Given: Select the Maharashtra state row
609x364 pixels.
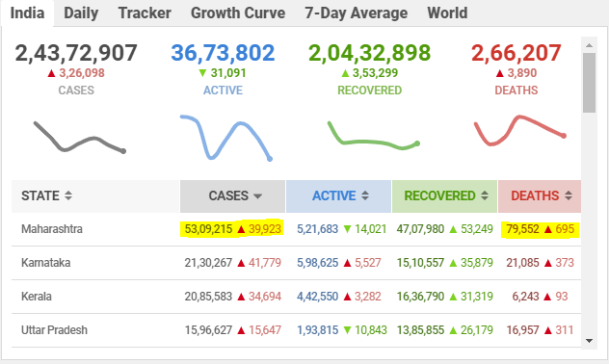Looking at the screenshot, I should click(x=297, y=229).
